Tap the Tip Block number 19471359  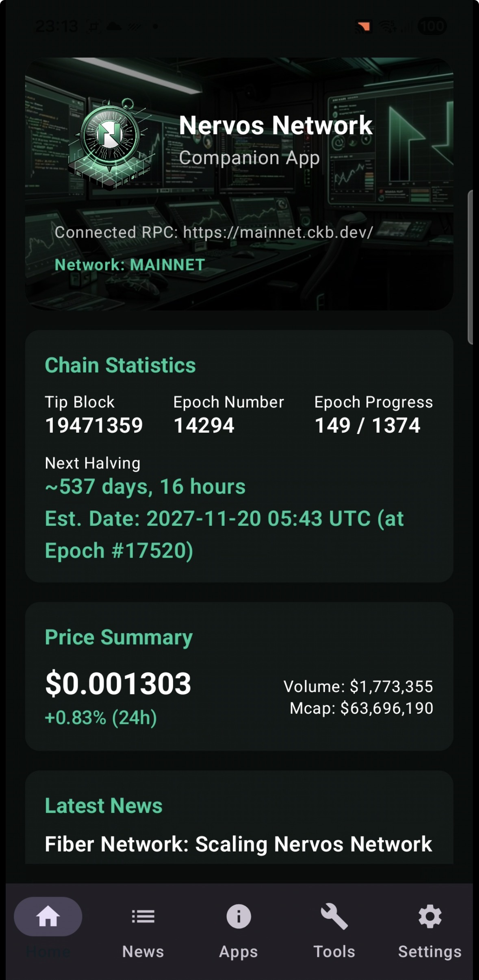click(94, 425)
